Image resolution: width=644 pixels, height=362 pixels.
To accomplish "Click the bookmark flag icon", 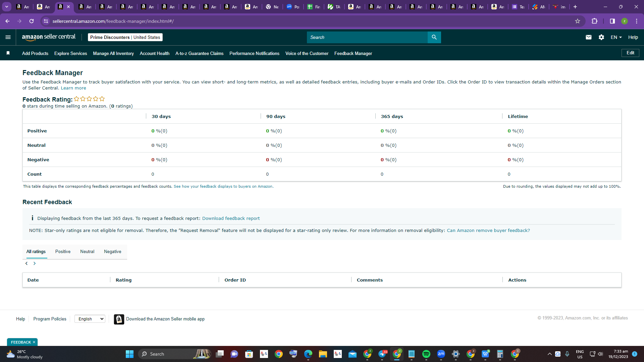I will 8,53.
